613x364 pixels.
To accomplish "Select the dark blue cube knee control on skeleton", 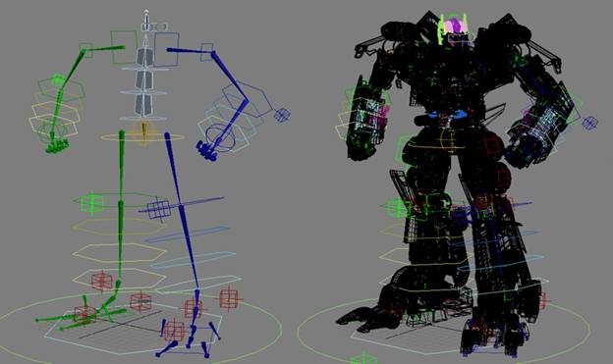I will coord(159,210).
